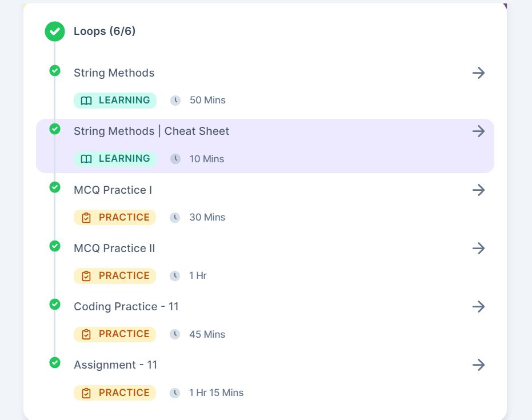The height and width of the screenshot is (420, 532).
Task: Click the completed checkmark for Assignment - 11
Action: (55, 362)
